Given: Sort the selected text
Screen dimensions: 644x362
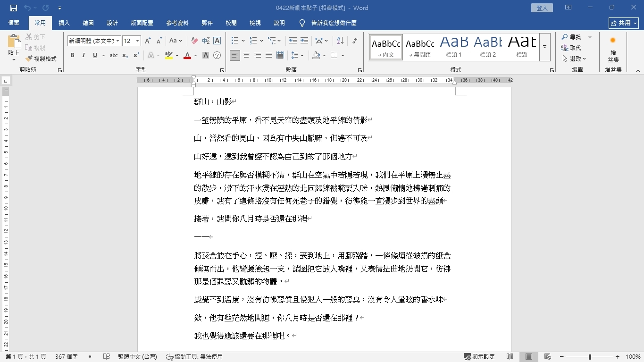Looking at the screenshot, I should tap(340, 41).
